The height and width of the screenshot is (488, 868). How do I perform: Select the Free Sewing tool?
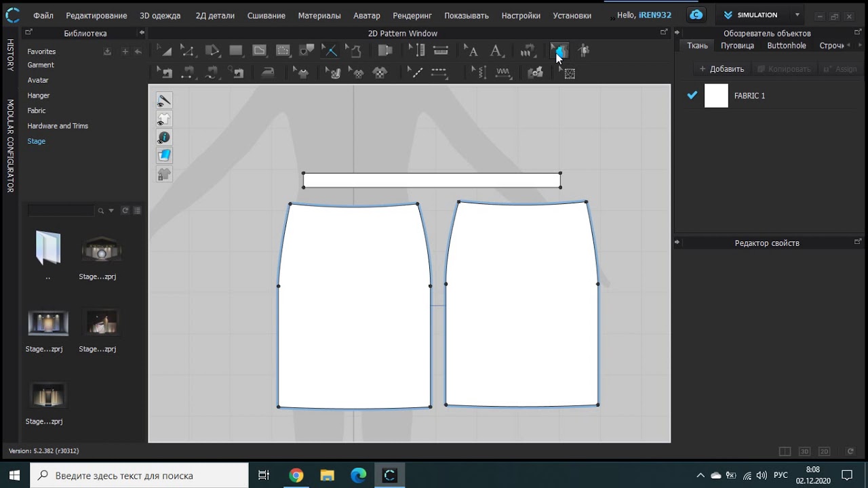[x=212, y=73]
